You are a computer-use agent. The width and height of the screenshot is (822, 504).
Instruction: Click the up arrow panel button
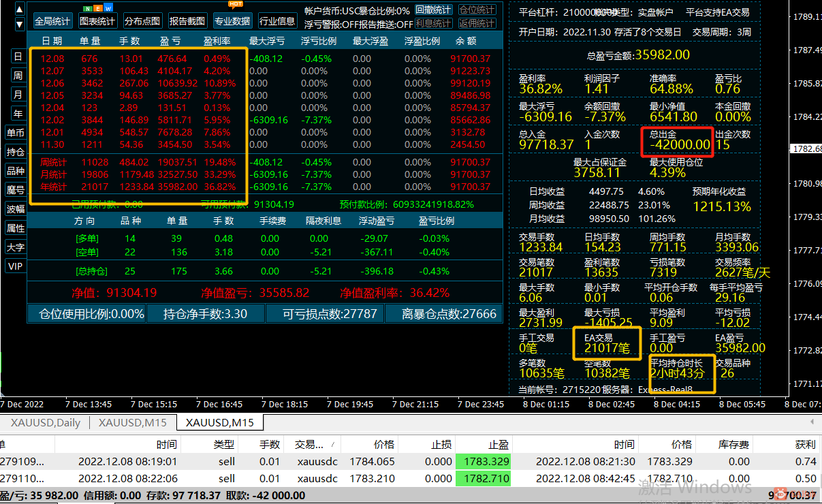click(19, 10)
